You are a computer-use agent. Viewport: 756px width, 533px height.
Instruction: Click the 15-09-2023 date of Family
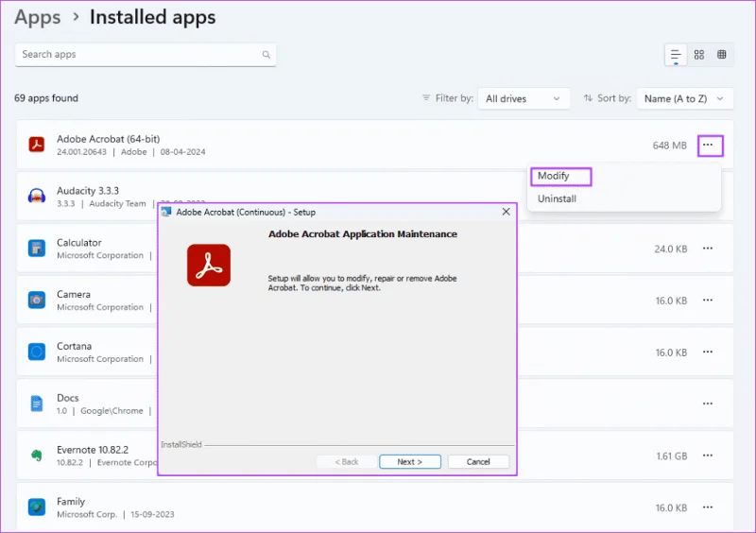point(152,514)
